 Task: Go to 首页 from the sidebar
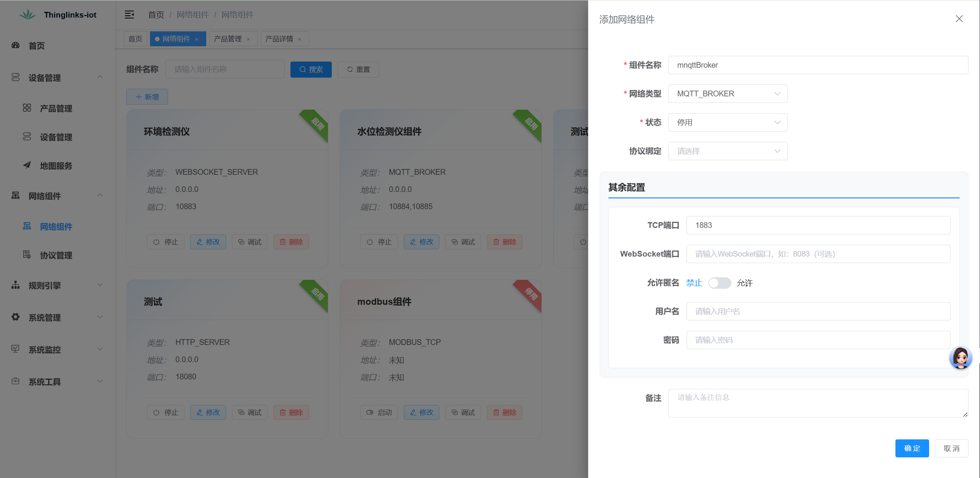[x=36, y=46]
